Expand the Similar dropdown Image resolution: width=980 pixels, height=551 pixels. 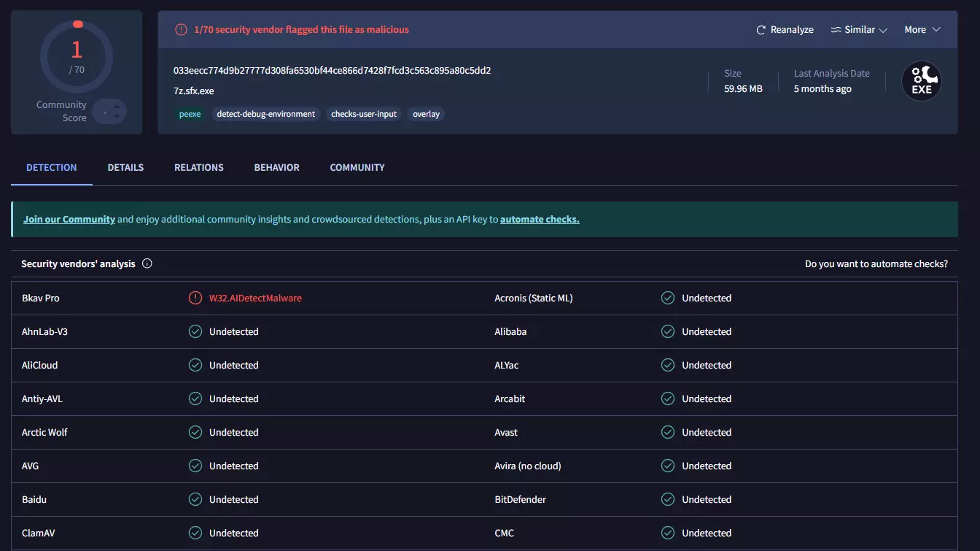click(858, 30)
